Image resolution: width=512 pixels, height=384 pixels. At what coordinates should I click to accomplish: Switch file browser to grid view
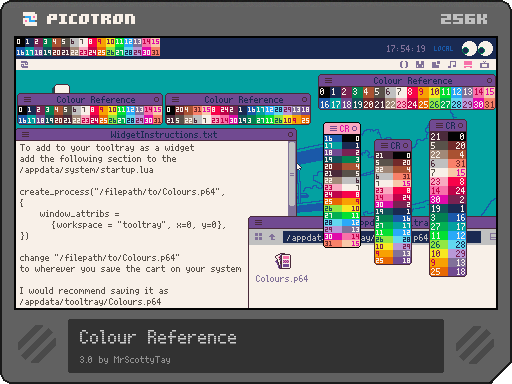pyautogui.click(x=258, y=237)
